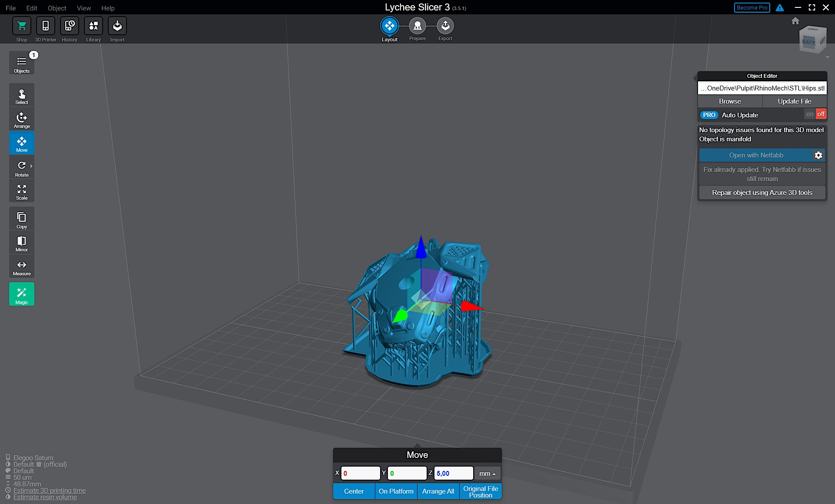
Task: Click Repair object using Azure 3D tools
Action: coord(762,193)
